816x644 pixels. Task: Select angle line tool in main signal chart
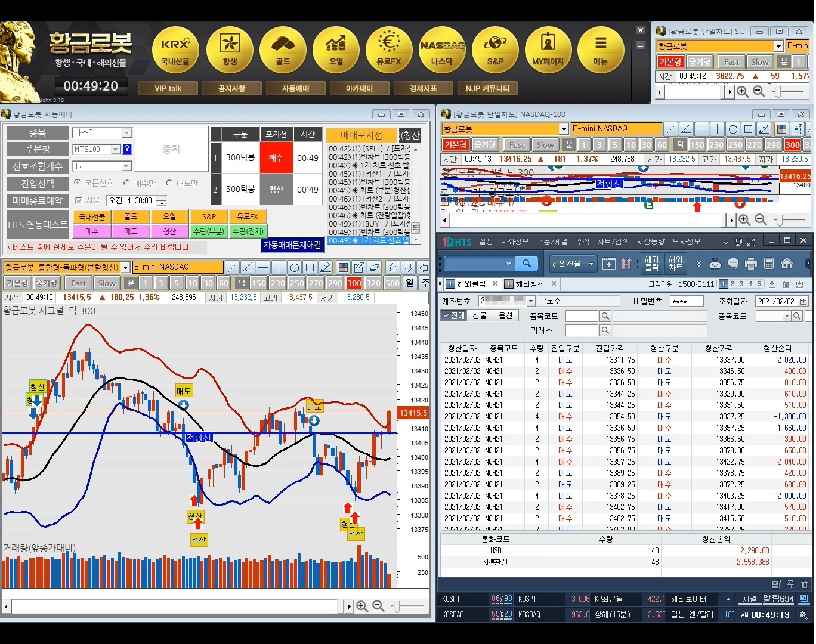(x=248, y=267)
